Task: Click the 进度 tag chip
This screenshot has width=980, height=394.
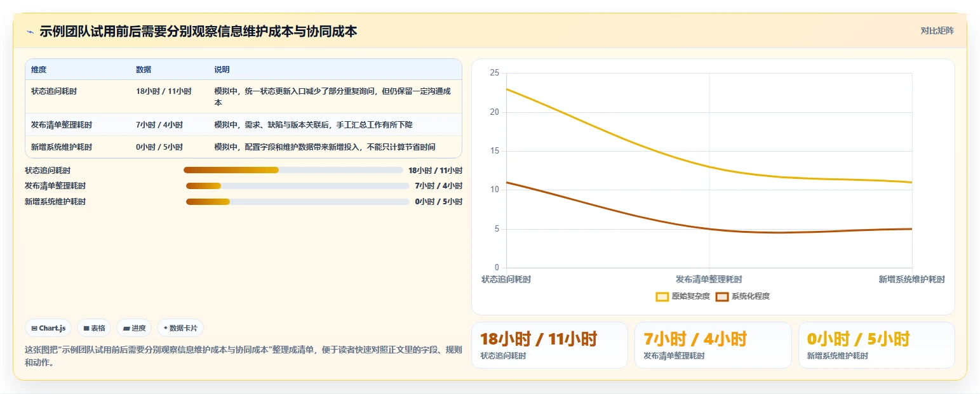Action: point(134,328)
